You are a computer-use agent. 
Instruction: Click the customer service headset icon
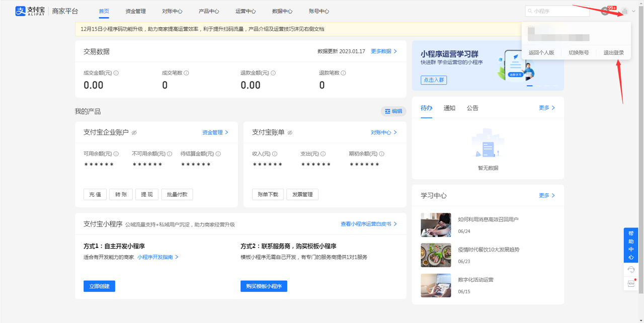pyautogui.click(x=631, y=270)
